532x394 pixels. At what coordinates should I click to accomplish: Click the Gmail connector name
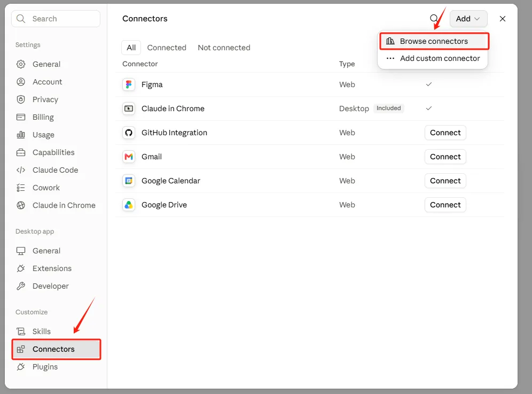click(x=152, y=157)
